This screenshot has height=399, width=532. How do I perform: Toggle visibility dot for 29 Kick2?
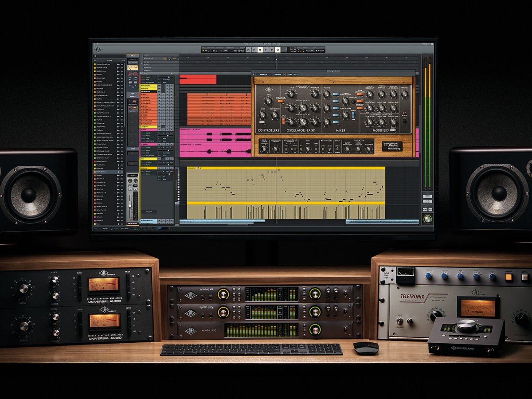pos(122,176)
